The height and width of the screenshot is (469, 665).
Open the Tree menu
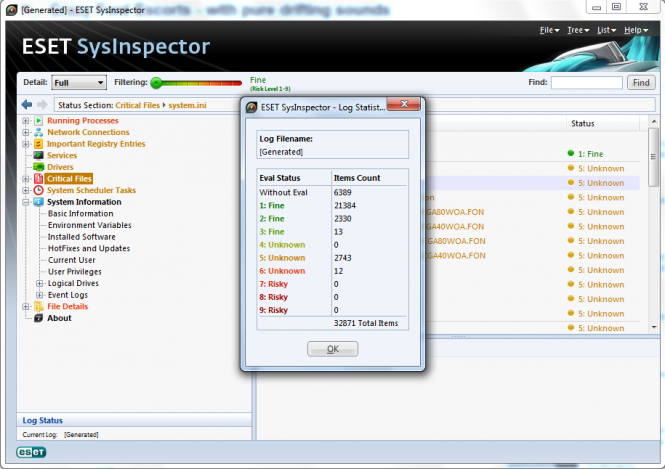pyautogui.click(x=578, y=30)
